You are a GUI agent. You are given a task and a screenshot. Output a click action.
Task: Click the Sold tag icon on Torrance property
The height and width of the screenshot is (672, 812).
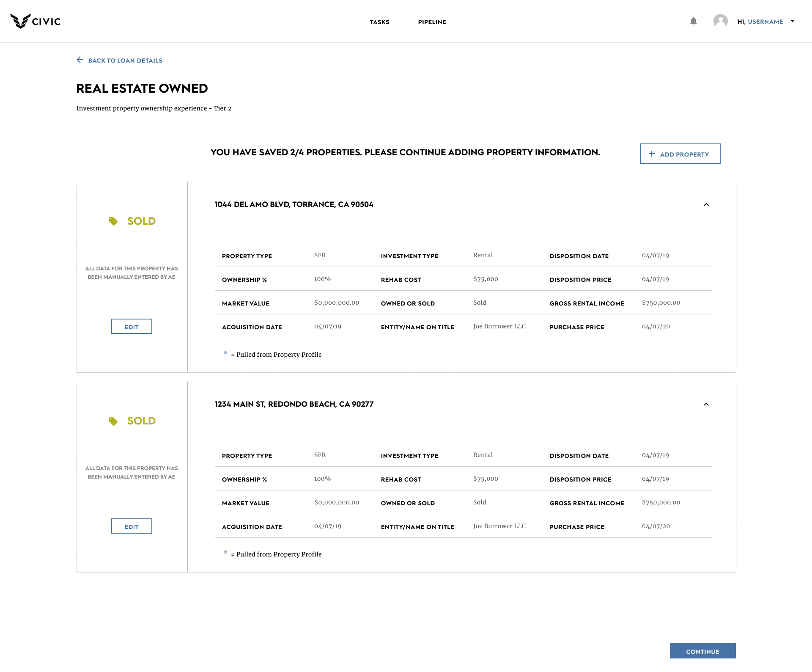point(113,221)
